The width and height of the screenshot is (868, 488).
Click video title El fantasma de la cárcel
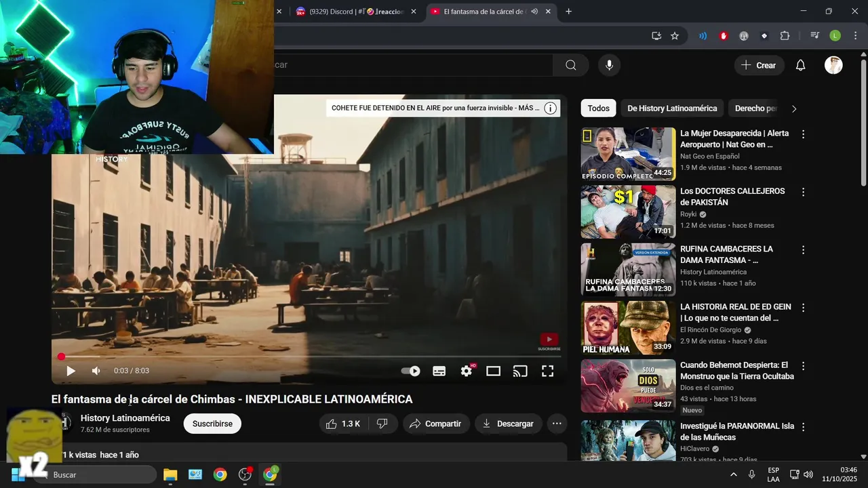232,399
